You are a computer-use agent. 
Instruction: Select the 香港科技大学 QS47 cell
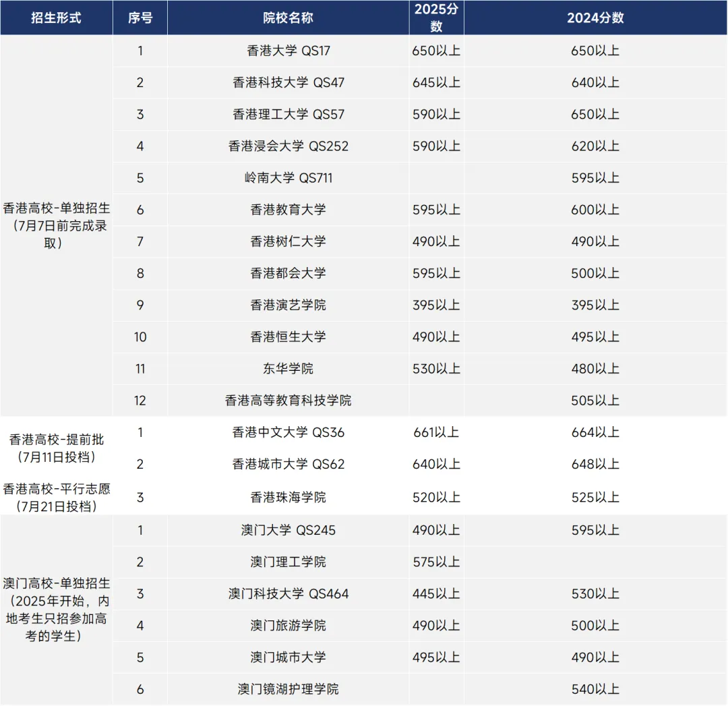point(289,83)
